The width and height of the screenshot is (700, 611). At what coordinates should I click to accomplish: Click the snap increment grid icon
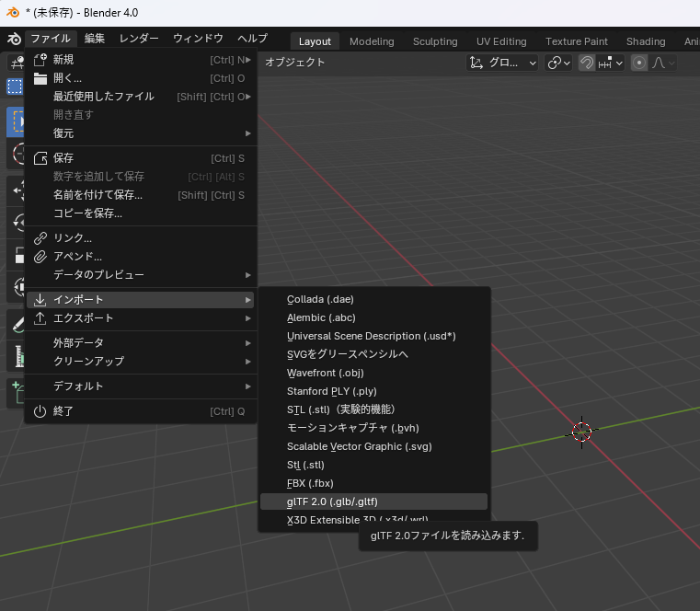(605, 63)
